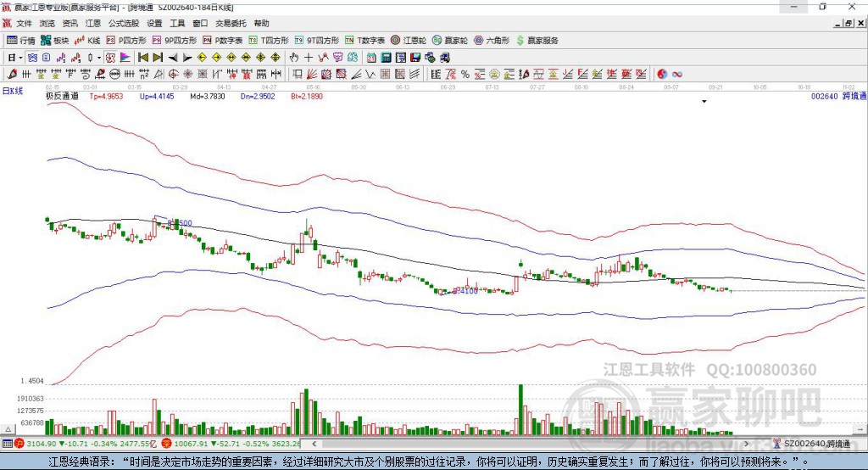Toggle the 极反 indicator icon
This screenshot has height=470, width=868.
[111, 58]
